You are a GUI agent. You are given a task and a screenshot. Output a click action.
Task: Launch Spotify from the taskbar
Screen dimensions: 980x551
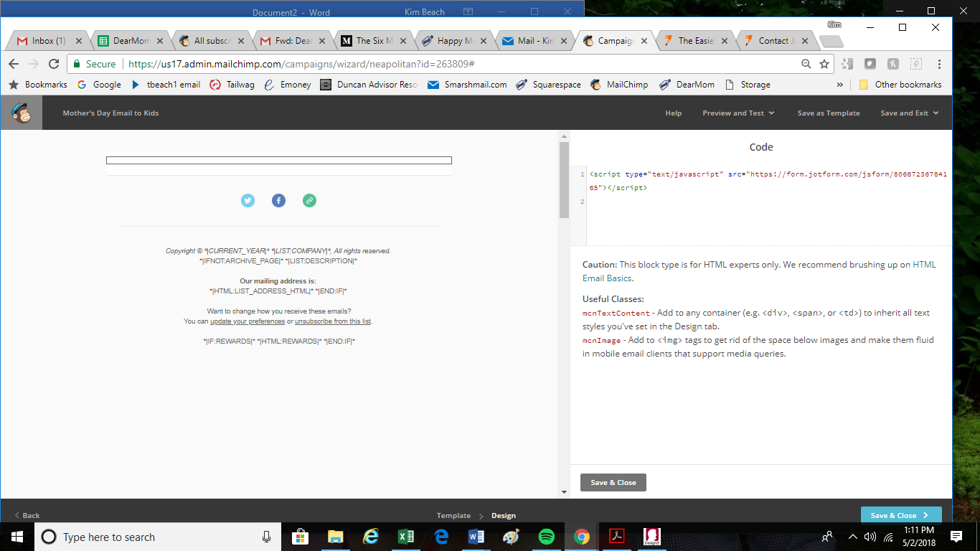point(546,537)
